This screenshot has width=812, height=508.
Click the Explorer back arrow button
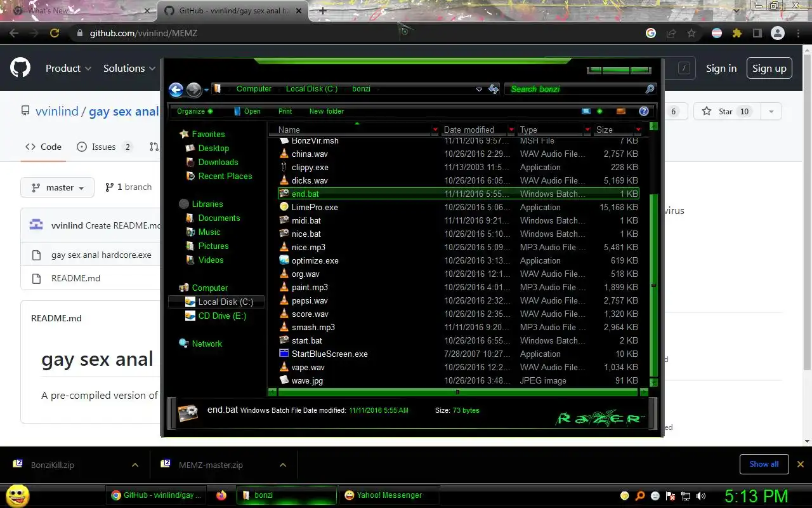tap(176, 90)
